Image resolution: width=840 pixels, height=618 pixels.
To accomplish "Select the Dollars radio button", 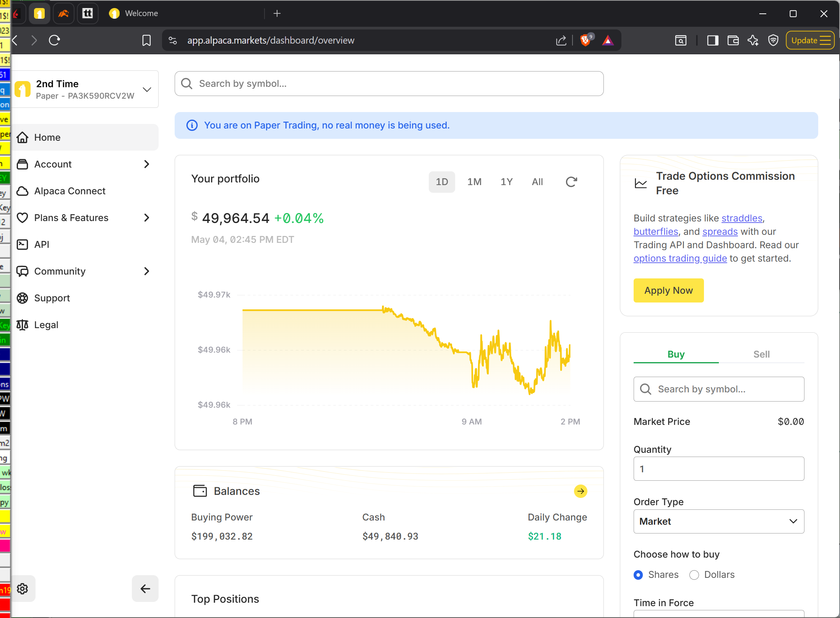I will [x=694, y=575].
